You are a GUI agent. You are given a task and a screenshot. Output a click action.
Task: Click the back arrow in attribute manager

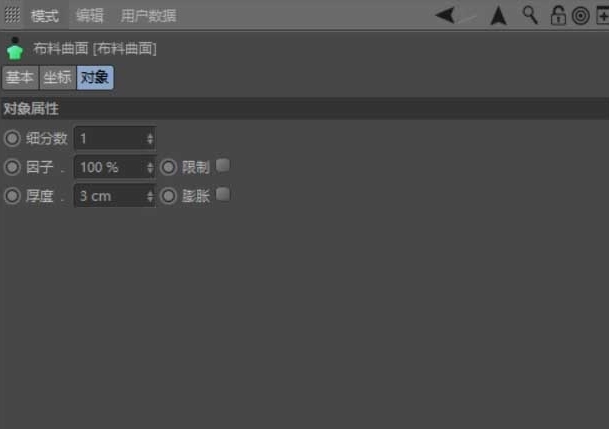445,16
